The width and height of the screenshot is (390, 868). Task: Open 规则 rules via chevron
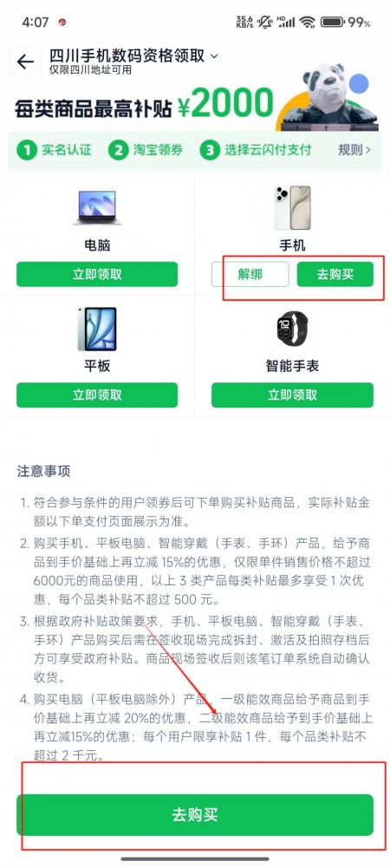(354, 149)
